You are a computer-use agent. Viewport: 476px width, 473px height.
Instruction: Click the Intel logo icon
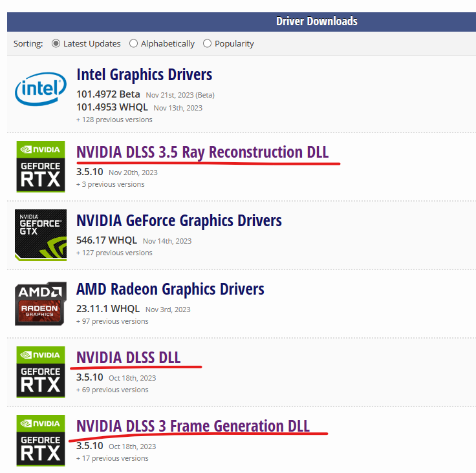pos(41,89)
